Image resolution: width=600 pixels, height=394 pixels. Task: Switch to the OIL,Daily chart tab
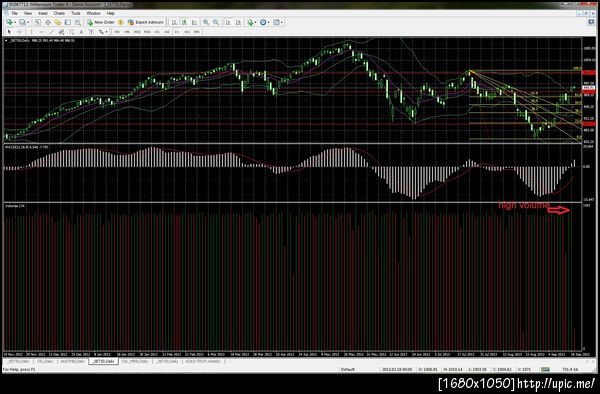[x=45, y=361]
